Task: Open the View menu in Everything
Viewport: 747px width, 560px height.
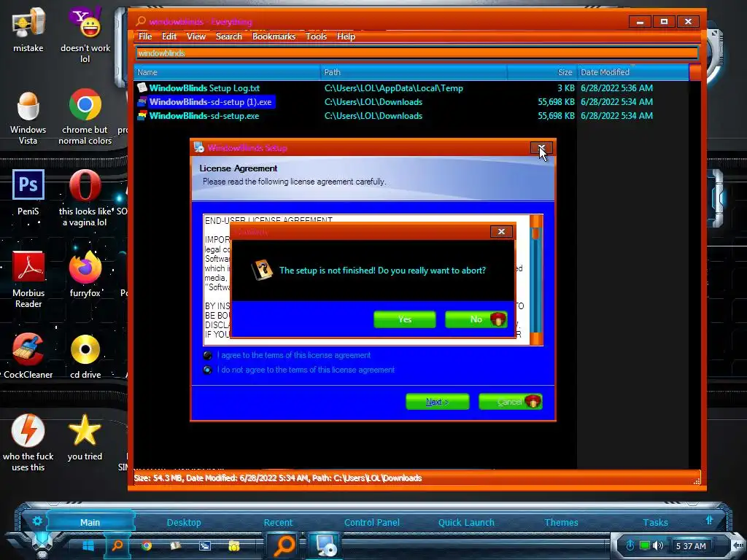Action: (196, 36)
